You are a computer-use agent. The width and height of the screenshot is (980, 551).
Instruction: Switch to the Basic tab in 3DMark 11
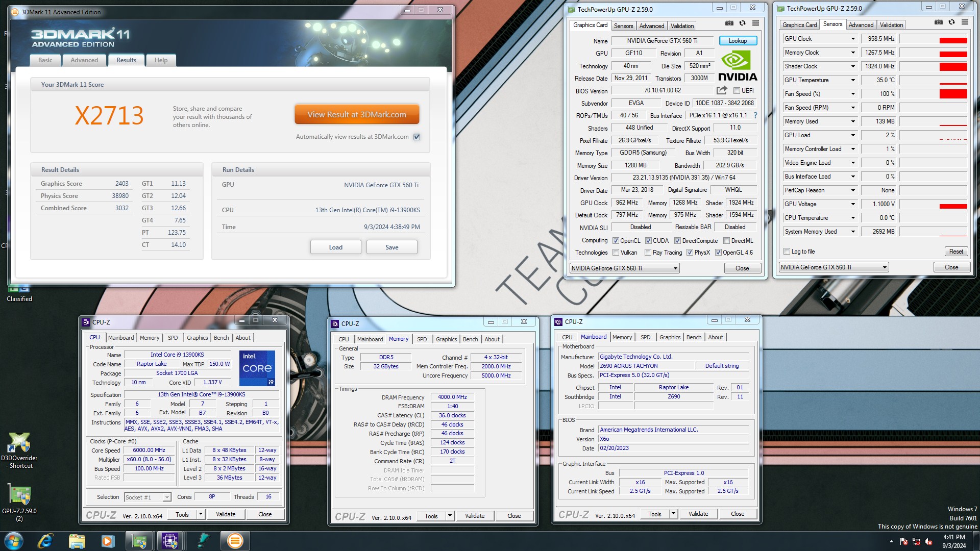[45, 60]
